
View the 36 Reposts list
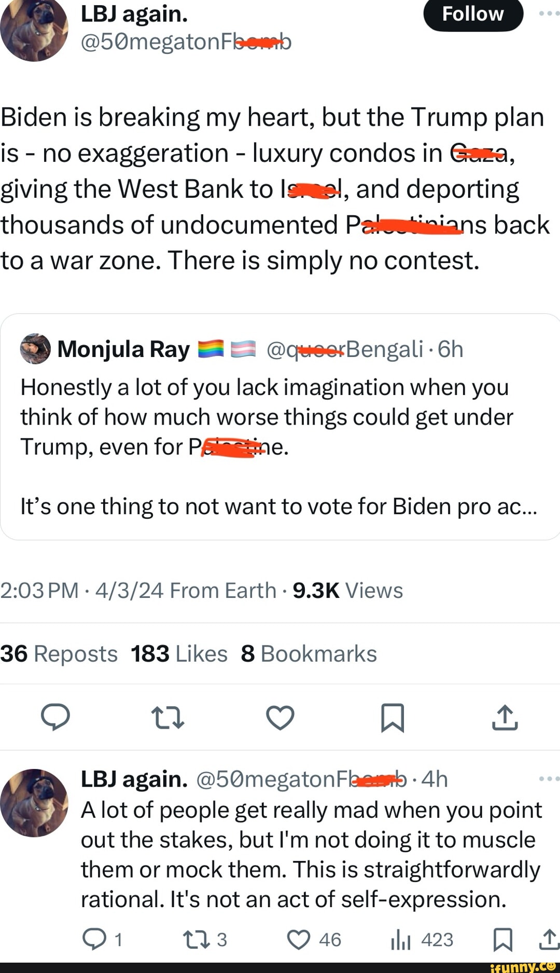59,654
